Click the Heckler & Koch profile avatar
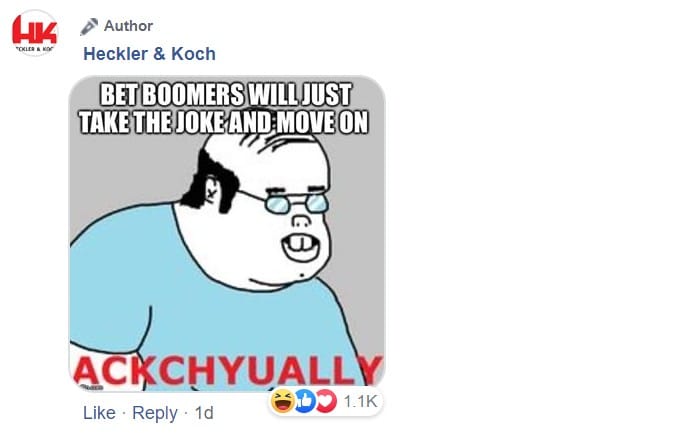The height and width of the screenshot is (433, 690). point(35,33)
